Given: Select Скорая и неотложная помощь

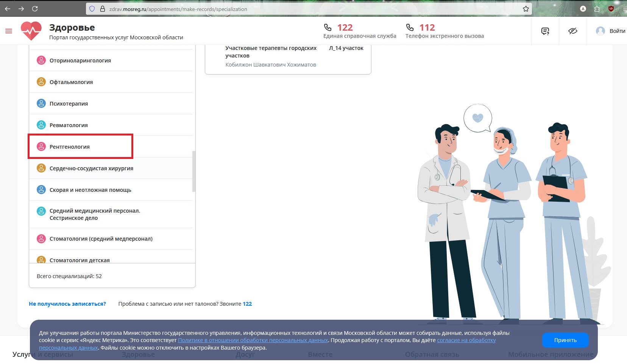Looking at the screenshot, I should (x=90, y=190).
